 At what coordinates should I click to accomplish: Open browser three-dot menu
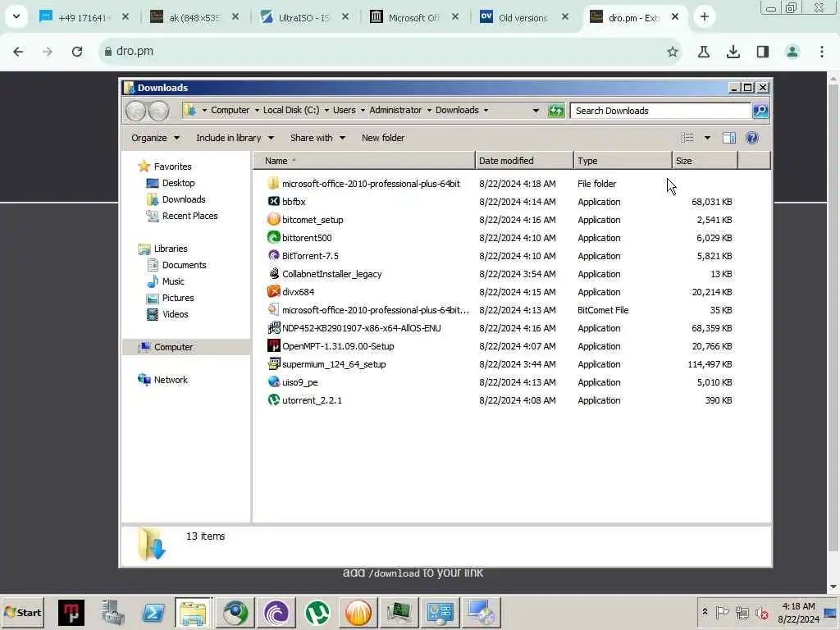click(x=822, y=52)
